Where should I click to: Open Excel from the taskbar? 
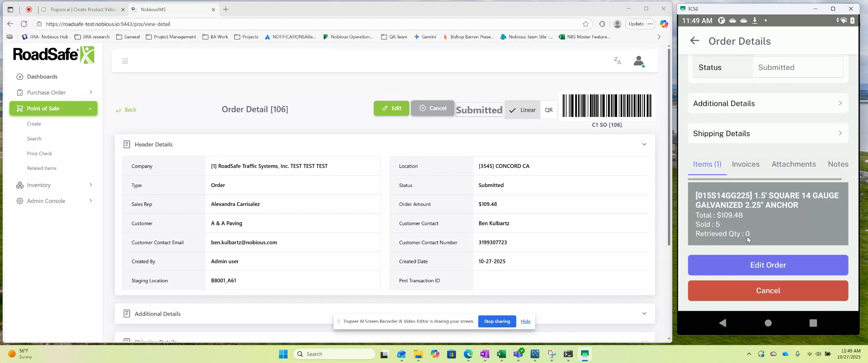[501, 354]
